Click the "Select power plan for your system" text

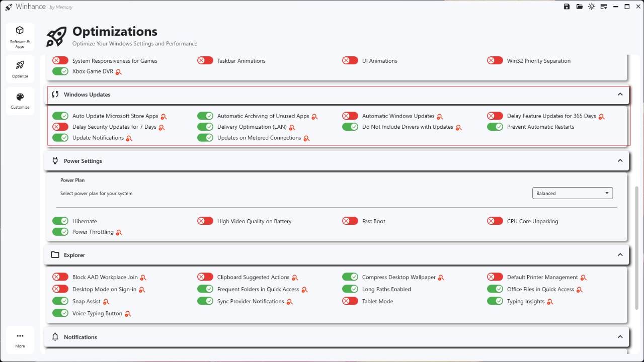(97, 194)
